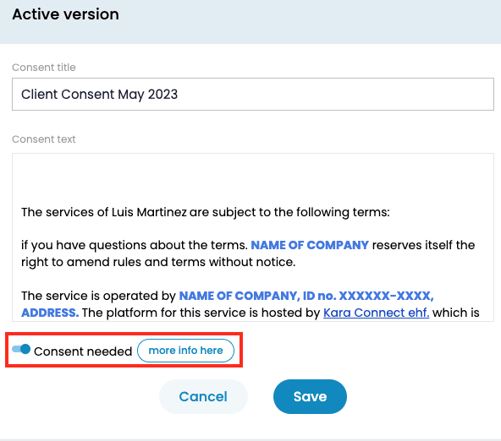Click 'The platform for this service is hosted by' text
The height and width of the screenshot is (441, 501).
click(x=201, y=313)
